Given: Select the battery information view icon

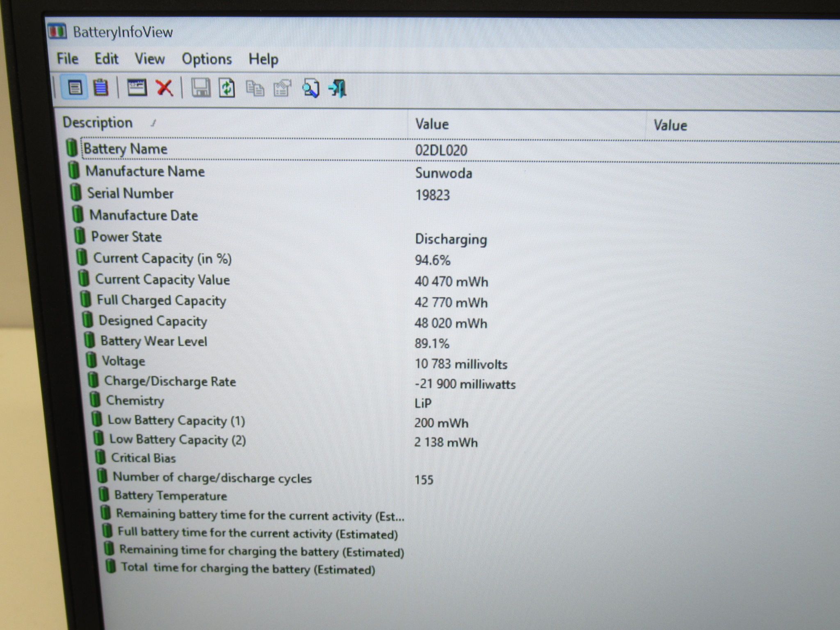Looking at the screenshot, I should click(75, 87).
